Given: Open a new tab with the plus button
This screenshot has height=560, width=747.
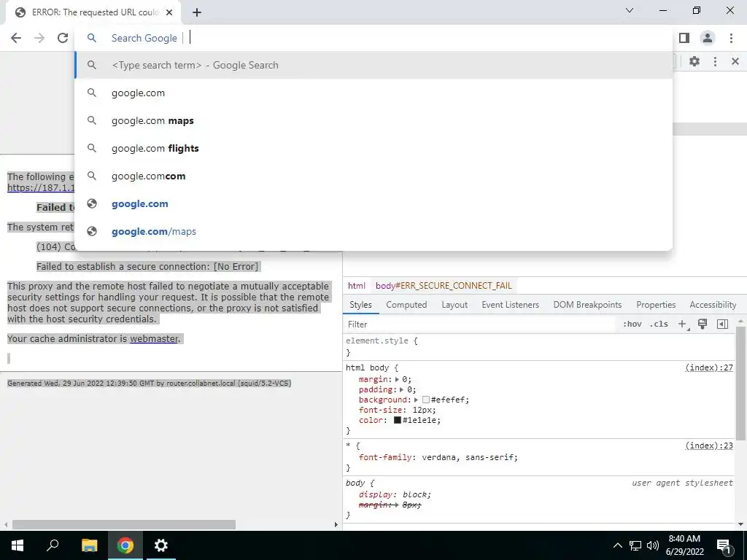Looking at the screenshot, I should click(197, 13).
